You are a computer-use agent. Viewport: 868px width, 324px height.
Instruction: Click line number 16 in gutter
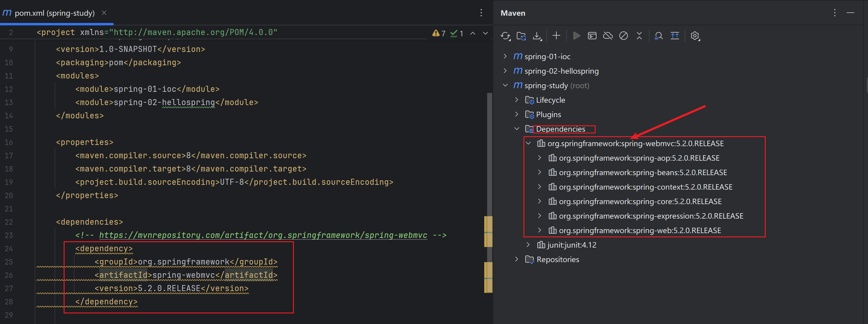click(9, 142)
